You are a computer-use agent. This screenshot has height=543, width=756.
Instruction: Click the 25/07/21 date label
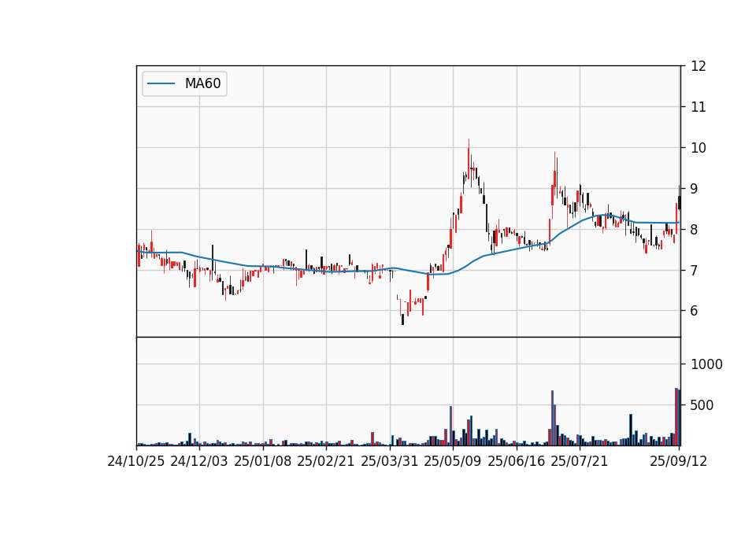580,461
